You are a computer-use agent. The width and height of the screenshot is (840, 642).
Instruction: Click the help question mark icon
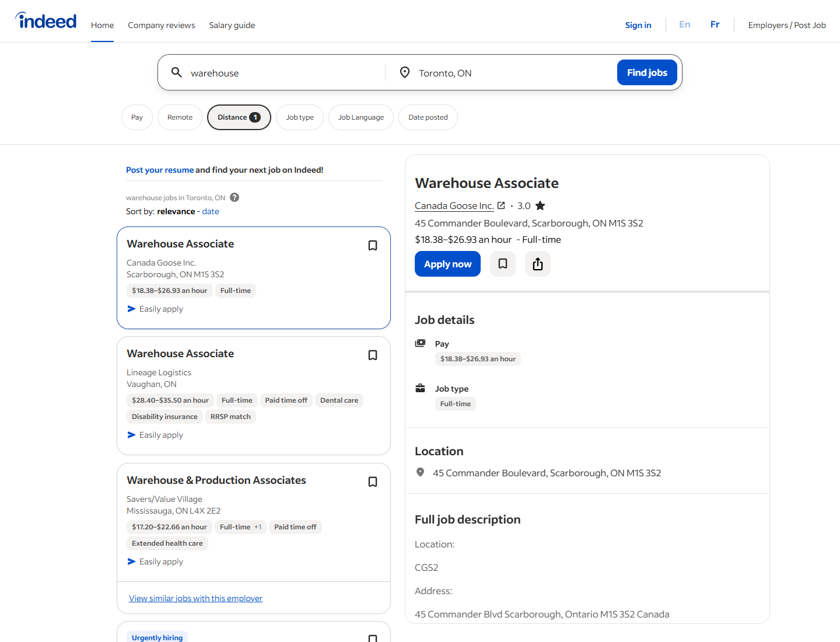235,197
